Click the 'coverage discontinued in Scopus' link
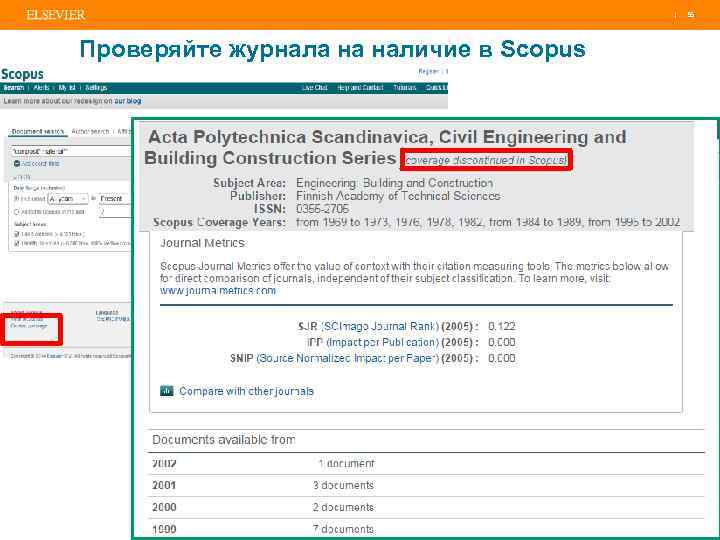 click(x=486, y=160)
